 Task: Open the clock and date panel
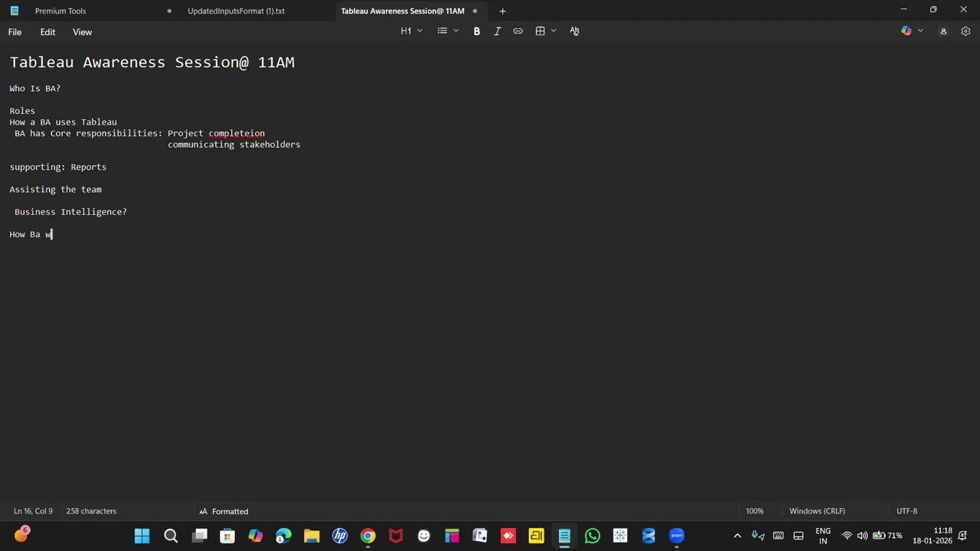point(932,536)
